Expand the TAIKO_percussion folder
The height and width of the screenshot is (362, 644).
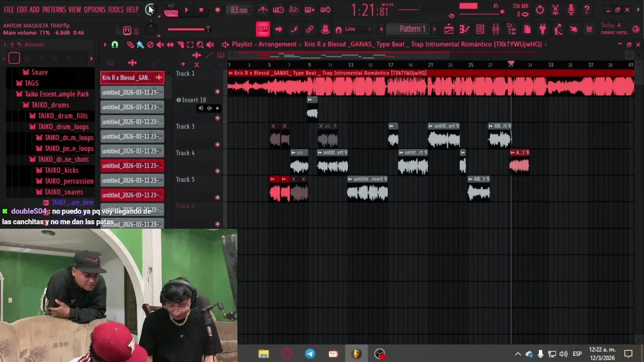64,181
